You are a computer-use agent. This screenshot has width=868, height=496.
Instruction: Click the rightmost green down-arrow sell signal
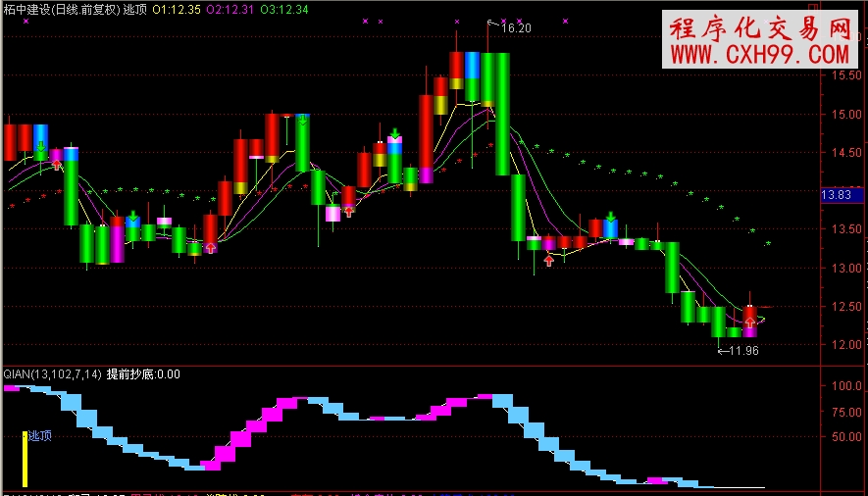tap(610, 217)
